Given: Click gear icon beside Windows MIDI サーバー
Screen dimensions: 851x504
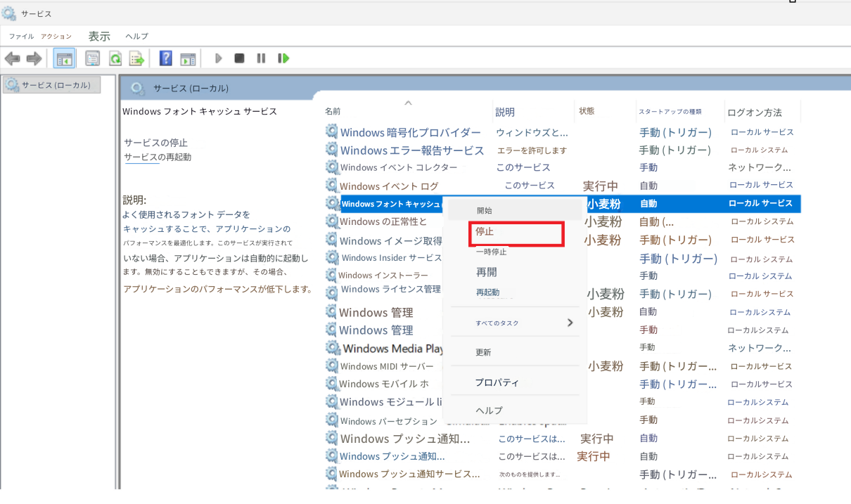Looking at the screenshot, I should pyautogui.click(x=332, y=366).
